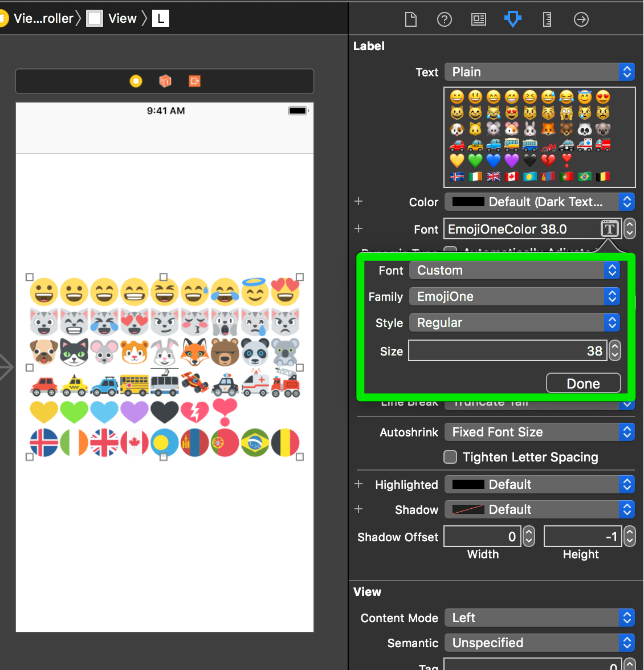Click the Exit icon in scene dock
The width and height of the screenshot is (644, 670).
pos(195,81)
